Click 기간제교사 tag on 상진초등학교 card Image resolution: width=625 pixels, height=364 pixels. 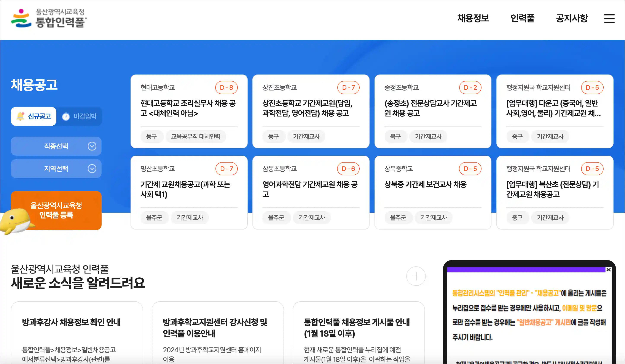point(306,136)
